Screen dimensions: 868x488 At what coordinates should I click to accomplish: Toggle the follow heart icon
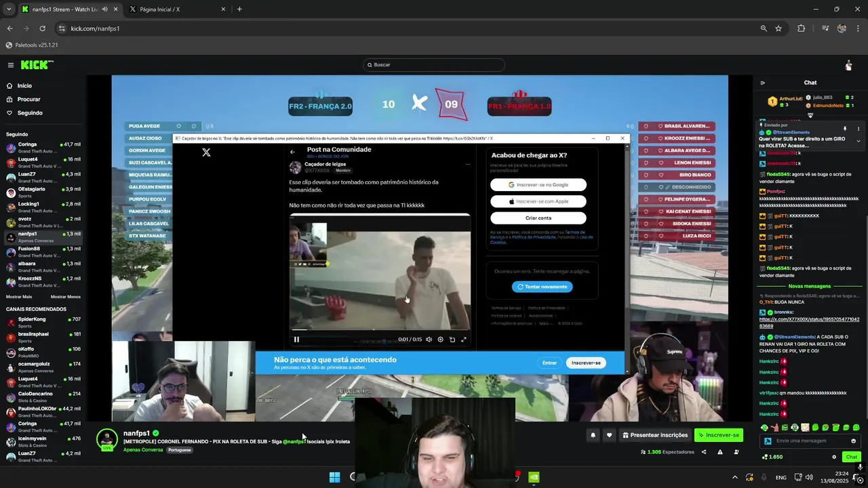point(609,435)
